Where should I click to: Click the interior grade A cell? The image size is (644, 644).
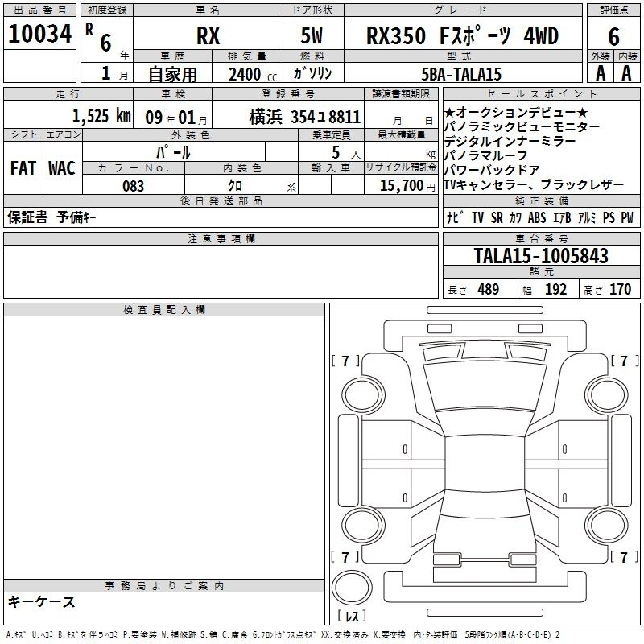[626, 72]
